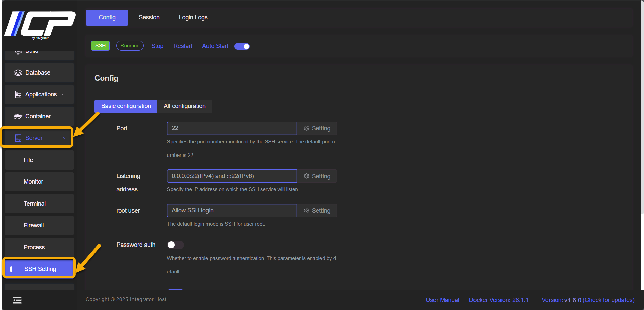Select the Config tab
The image size is (644, 310).
(x=107, y=17)
